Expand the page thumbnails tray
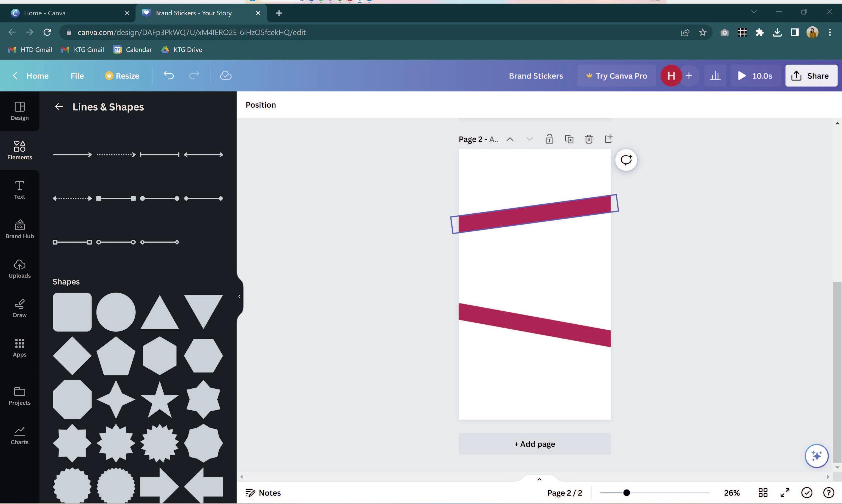Viewport: 842px width, 504px height. pos(539,479)
